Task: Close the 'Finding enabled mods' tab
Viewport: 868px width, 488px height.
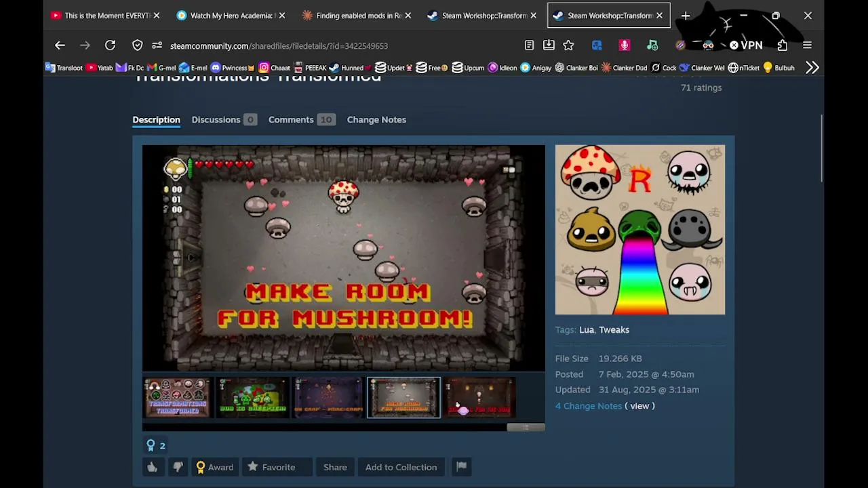Action: [408, 15]
